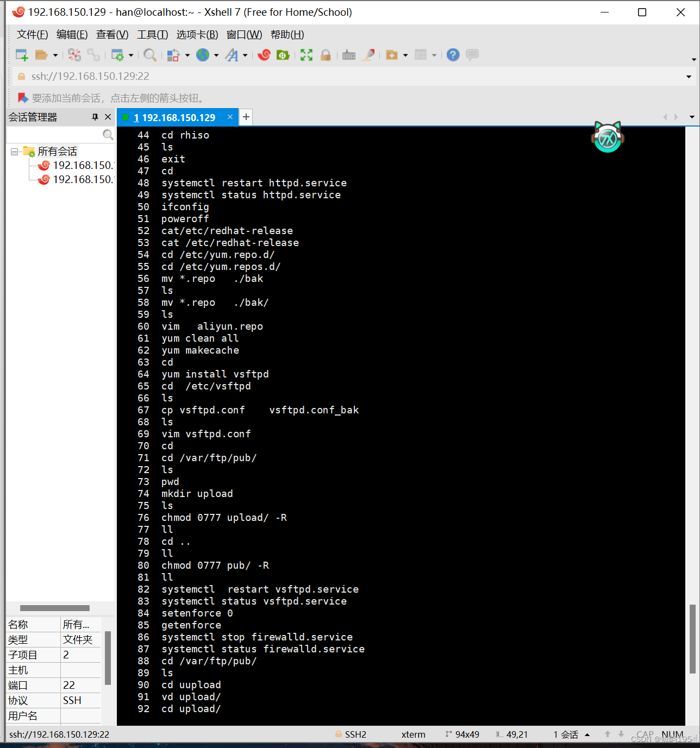Expand dropdown arrow beside the font icon
The height and width of the screenshot is (748, 700).
click(x=245, y=55)
